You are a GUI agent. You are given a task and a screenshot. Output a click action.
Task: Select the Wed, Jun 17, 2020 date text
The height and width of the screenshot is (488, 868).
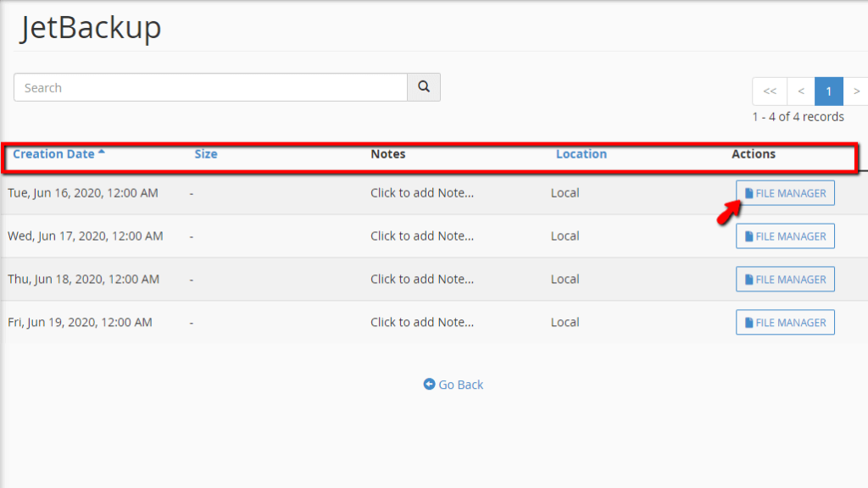[86, 236]
